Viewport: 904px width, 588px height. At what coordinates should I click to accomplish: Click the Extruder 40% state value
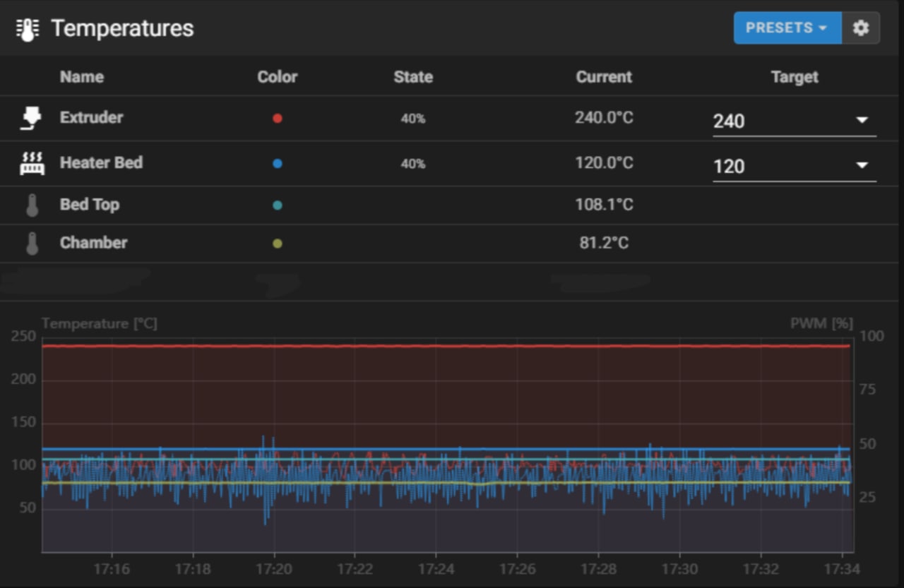413,119
